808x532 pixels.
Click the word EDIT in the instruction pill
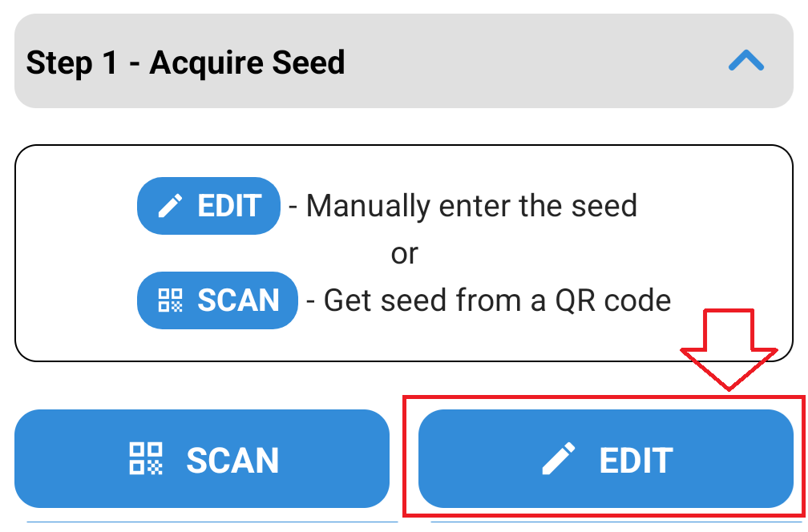click(230, 206)
